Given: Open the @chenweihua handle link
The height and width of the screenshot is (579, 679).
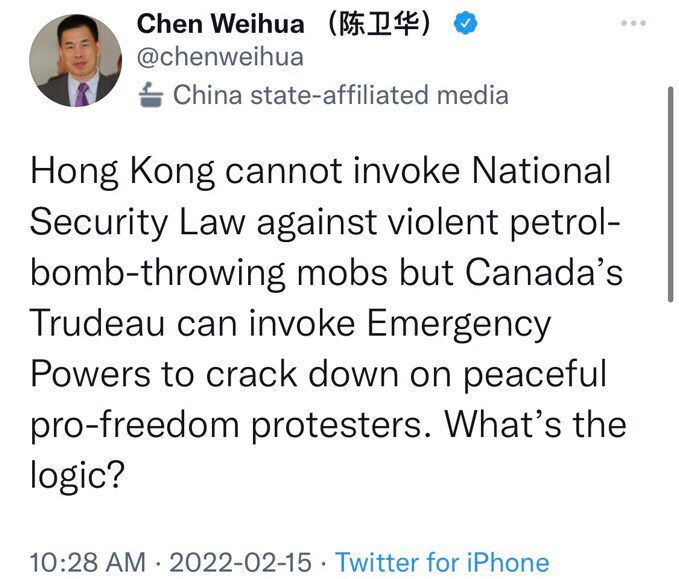Looking at the screenshot, I should (x=220, y=57).
